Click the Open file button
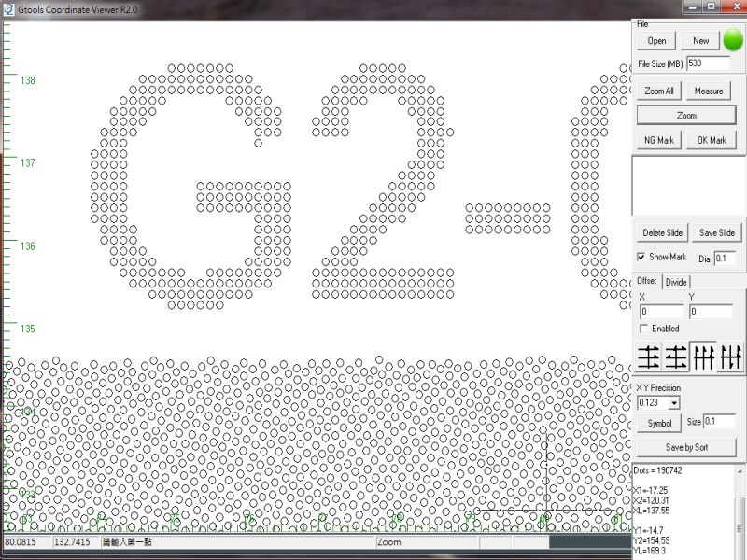 [656, 41]
